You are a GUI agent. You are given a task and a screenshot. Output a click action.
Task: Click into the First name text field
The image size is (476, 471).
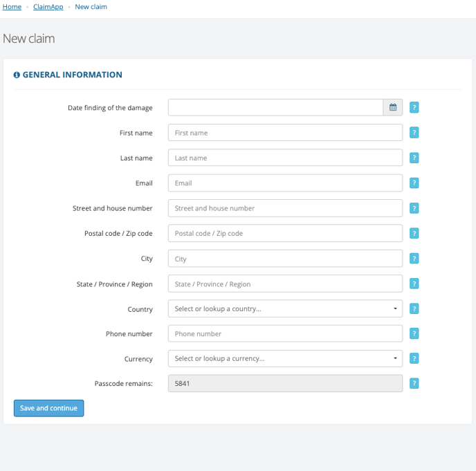[285, 133]
